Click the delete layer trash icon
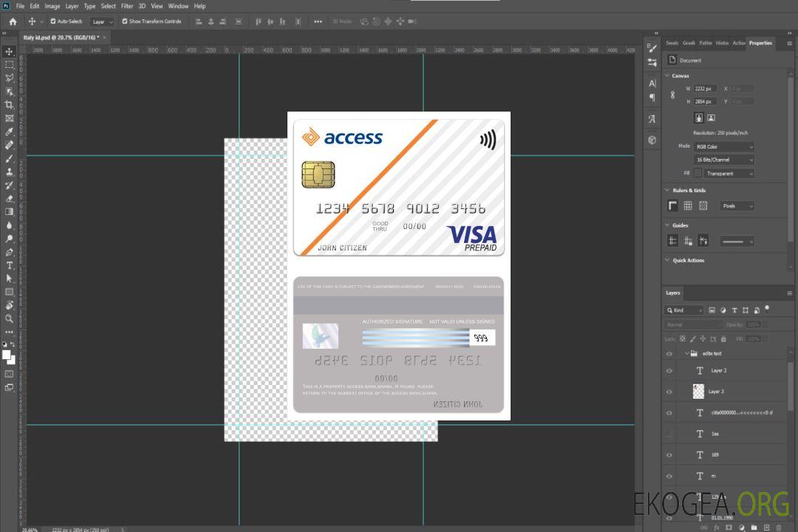Screen dimensions: 798x532 [x=780, y=528]
